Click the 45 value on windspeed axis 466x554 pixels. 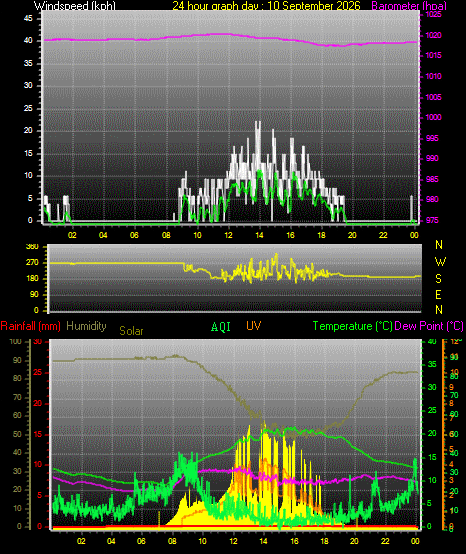coord(28,18)
